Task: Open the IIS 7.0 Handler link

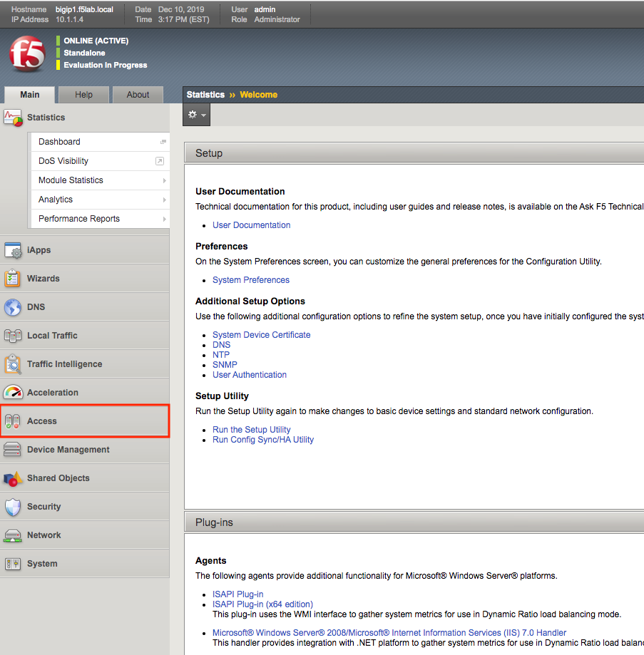Action: pyautogui.click(x=389, y=633)
